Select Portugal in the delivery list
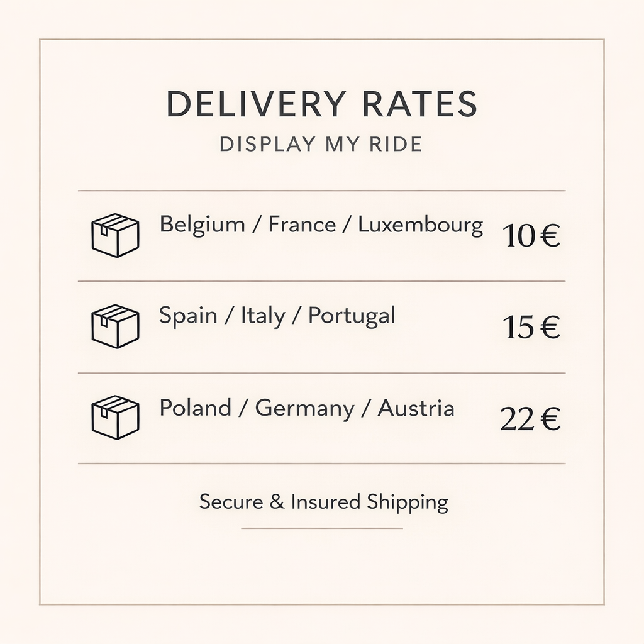The width and height of the screenshot is (644, 644). (352, 316)
